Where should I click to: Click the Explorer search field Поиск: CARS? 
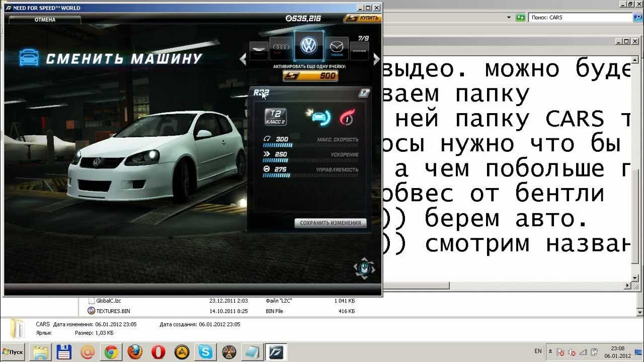tap(581, 18)
